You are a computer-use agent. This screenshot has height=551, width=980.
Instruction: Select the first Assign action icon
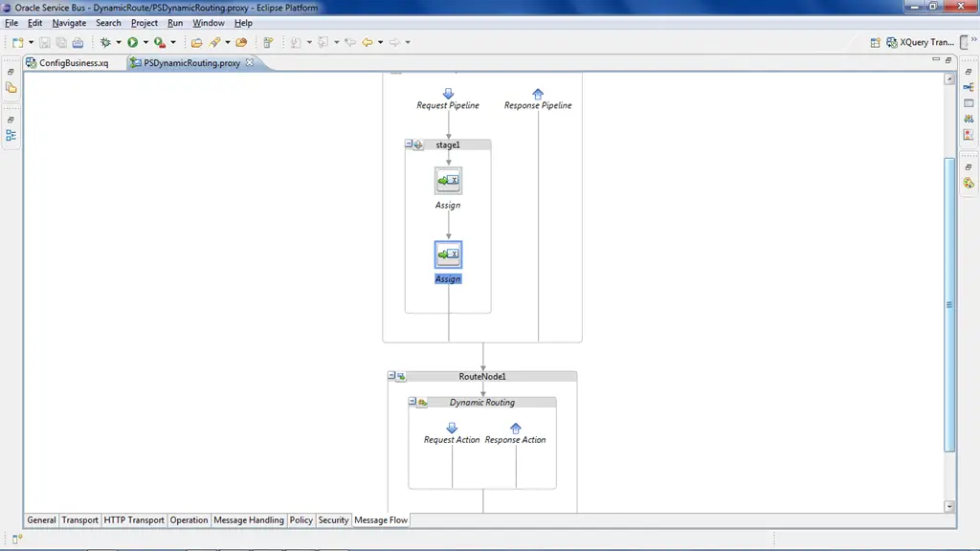pyautogui.click(x=448, y=181)
